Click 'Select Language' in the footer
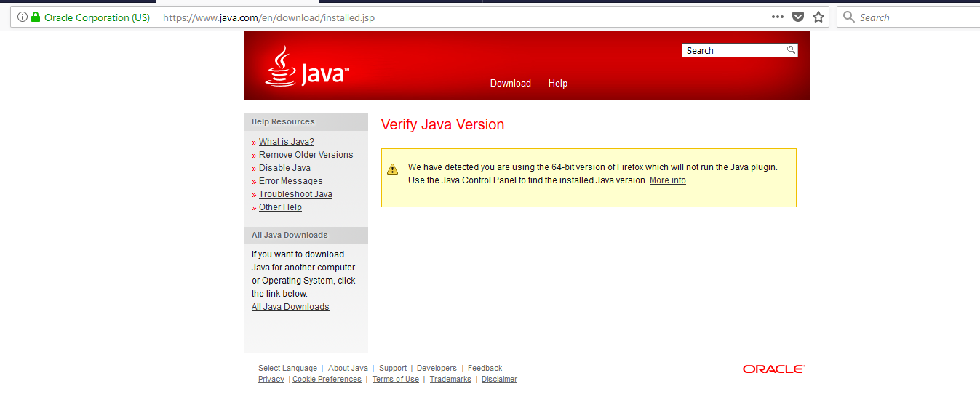980x413 pixels. coord(287,369)
